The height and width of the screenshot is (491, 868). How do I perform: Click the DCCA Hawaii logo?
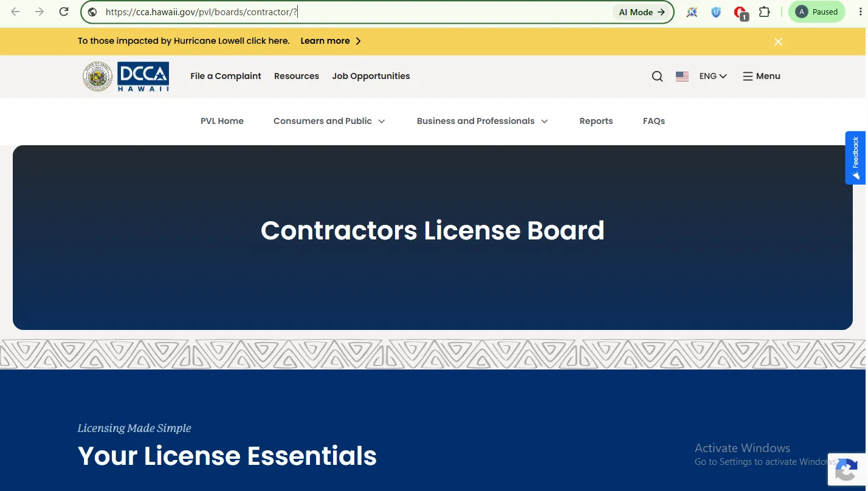click(143, 77)
